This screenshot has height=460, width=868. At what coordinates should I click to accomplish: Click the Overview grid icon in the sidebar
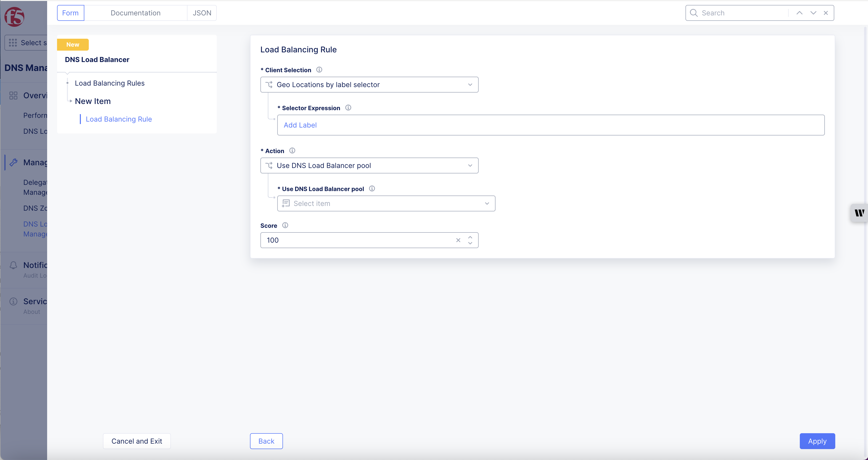13,95
